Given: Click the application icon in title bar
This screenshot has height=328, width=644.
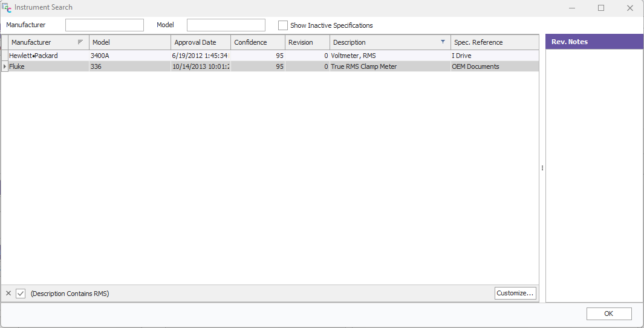Looking at the screenshot, I should click(7, 8).
